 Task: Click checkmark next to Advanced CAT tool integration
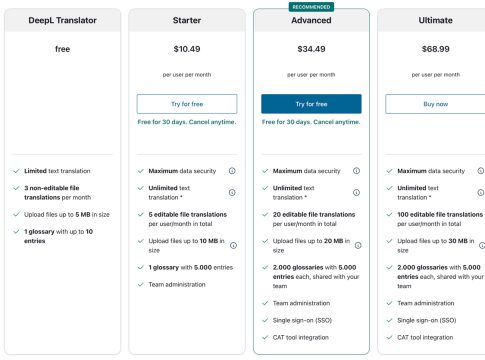pyautogui.click(x=265, y=337)
